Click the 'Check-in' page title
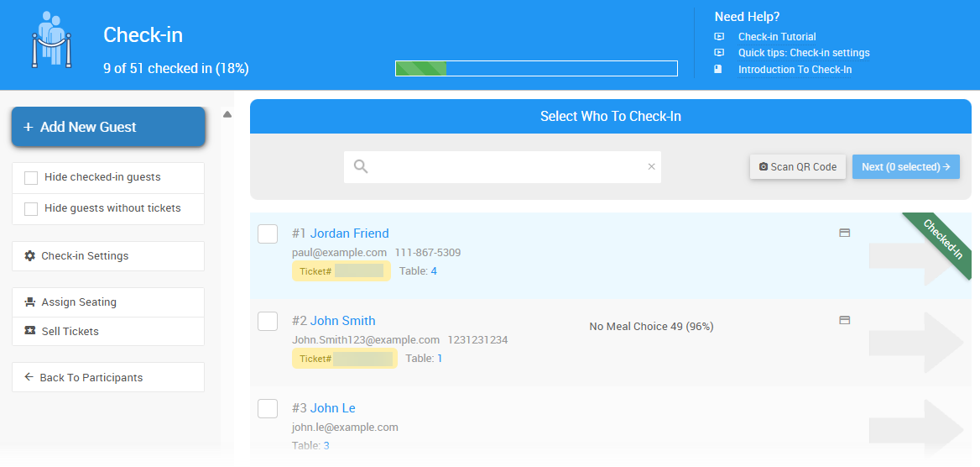 pos(143,35)
